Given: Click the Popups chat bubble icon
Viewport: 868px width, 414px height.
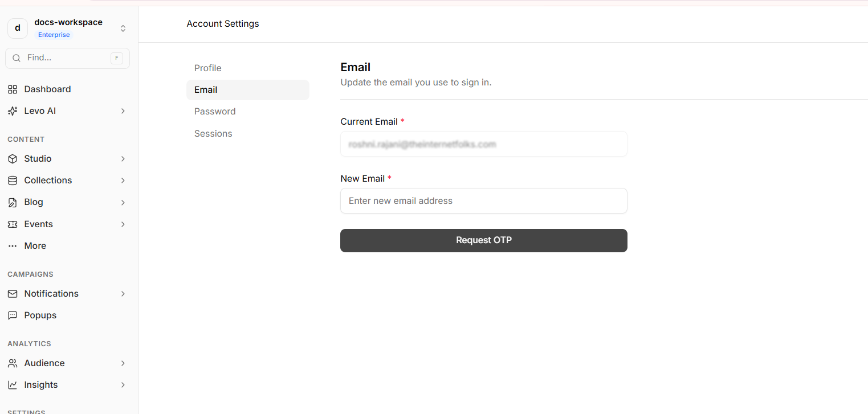Looking at the screenshot, I should click(x=13, y=315).
